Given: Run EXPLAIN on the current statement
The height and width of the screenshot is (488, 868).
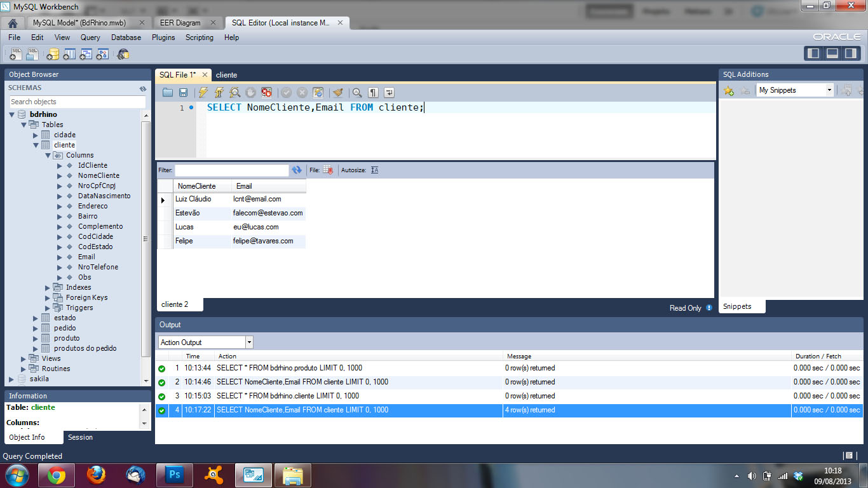Looking at the screenshot, I should point(235,93).
